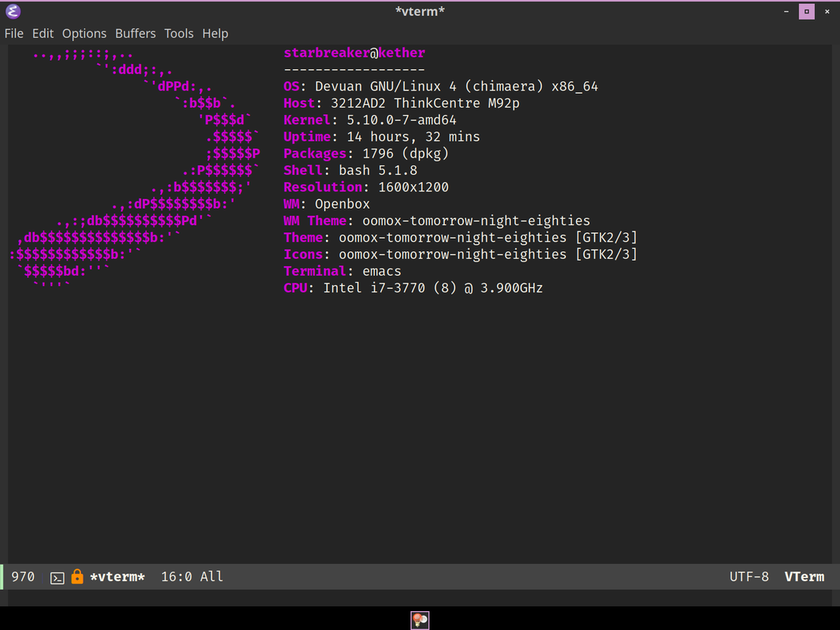Image resolution: width=840 pixels, height=630 pixels.
Task: Click the CPU Intel i7-3770 line
Action: (x=413, y=288)
